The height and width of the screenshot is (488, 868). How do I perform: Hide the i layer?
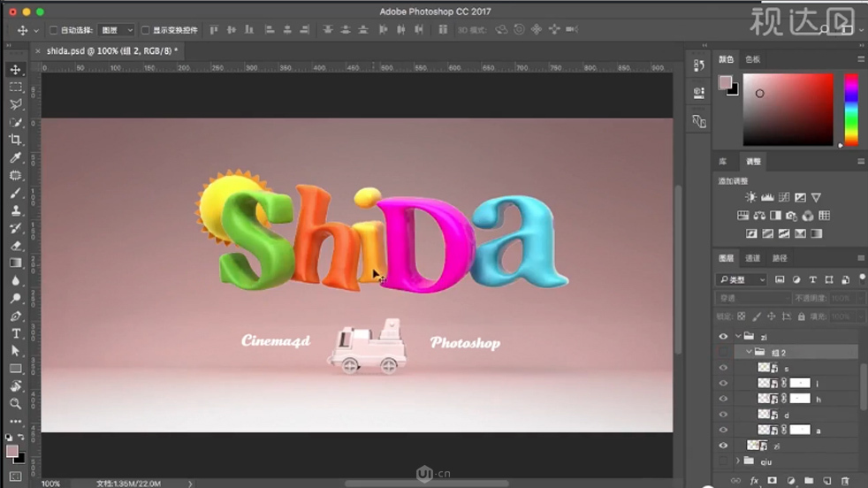pyautogui.click(x=723, y=384)
